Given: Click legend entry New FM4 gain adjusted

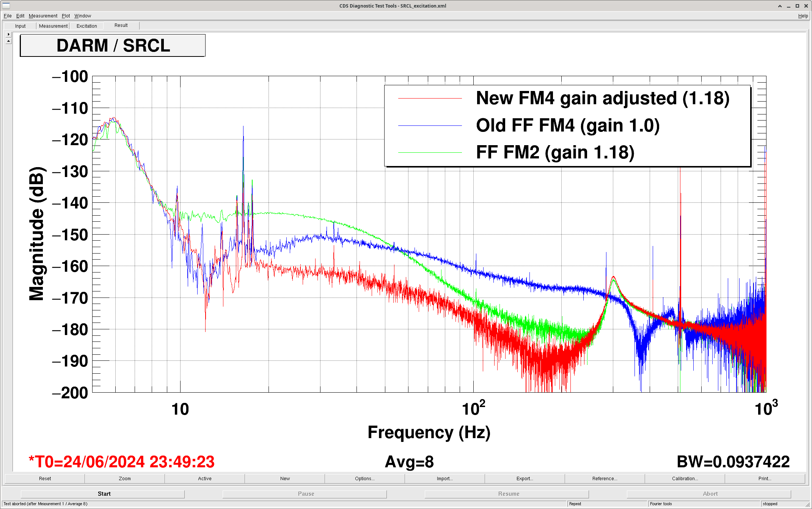Looking at the screenshot, I should 603,98.
